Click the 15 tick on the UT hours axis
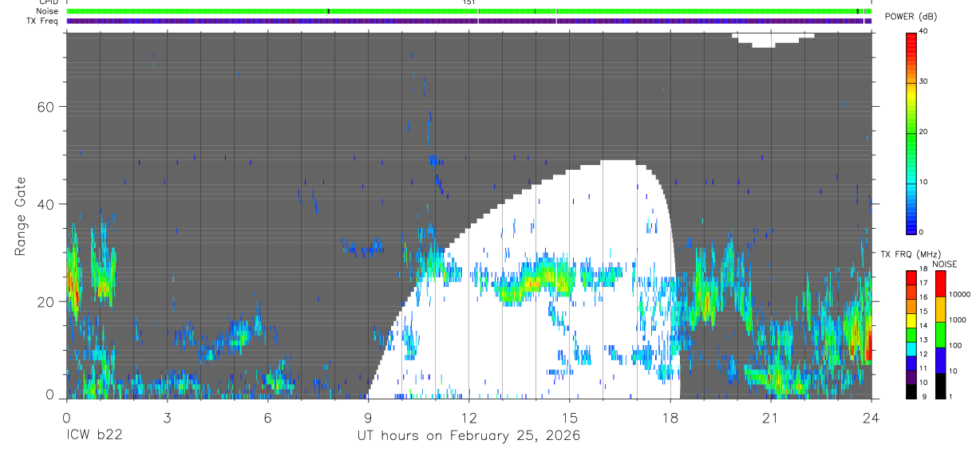980x452 pixels. [x=569, y=416]
